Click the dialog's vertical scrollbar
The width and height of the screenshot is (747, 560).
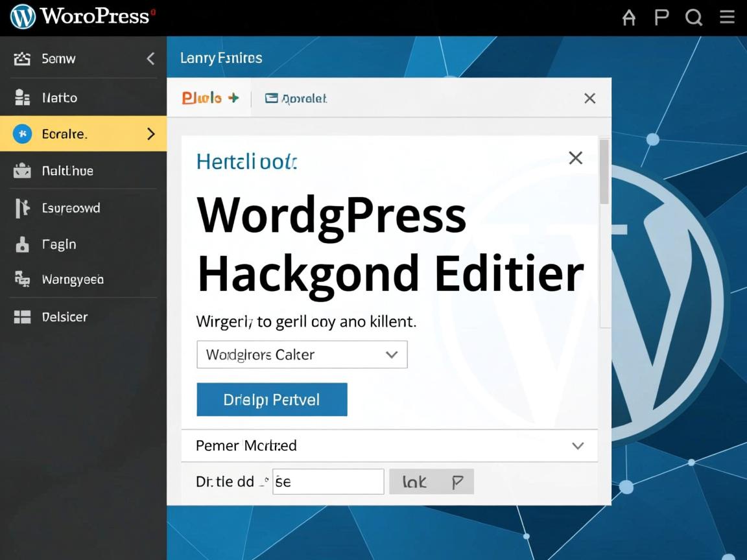coord(604,172)
